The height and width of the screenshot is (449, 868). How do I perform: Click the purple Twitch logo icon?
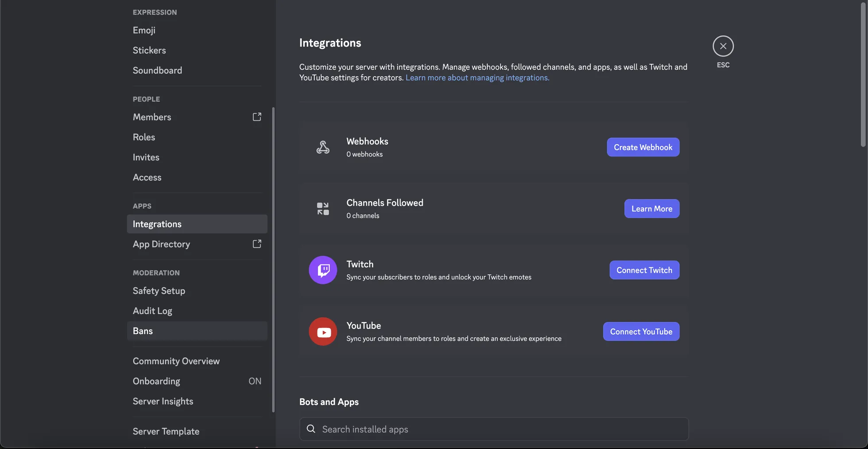(323, 270)
